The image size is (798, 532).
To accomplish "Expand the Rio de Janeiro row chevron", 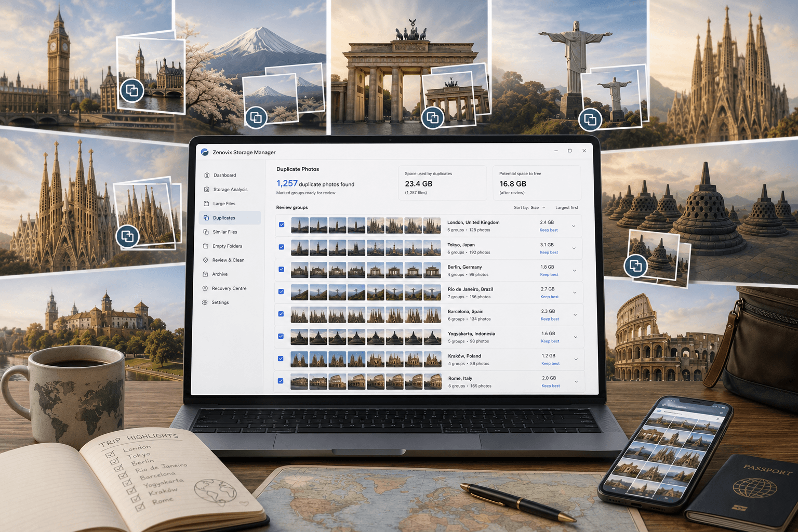I will [575, 293].
